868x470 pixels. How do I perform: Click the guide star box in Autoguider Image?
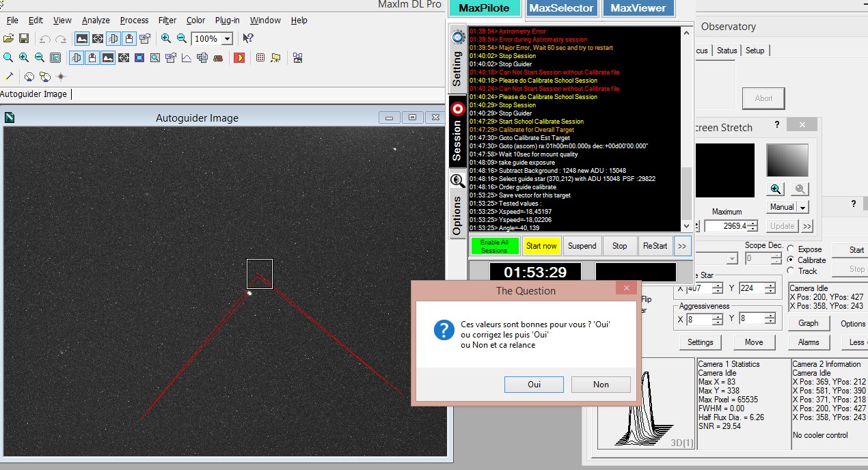point(259,274)
